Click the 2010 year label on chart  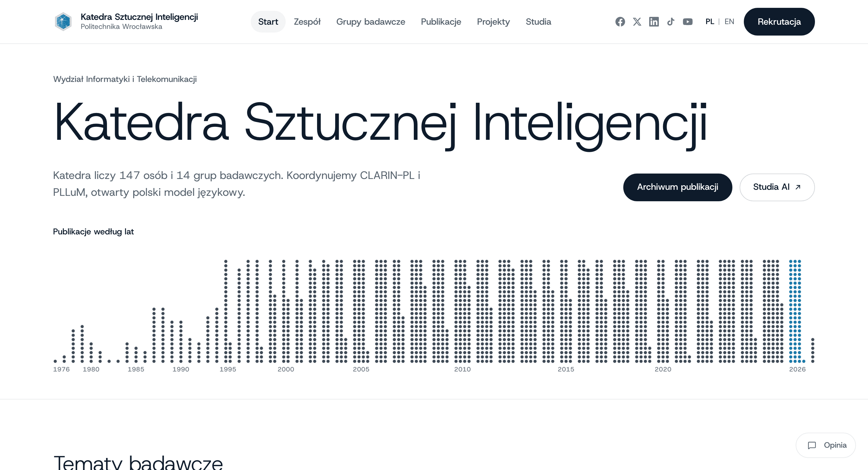462,369
